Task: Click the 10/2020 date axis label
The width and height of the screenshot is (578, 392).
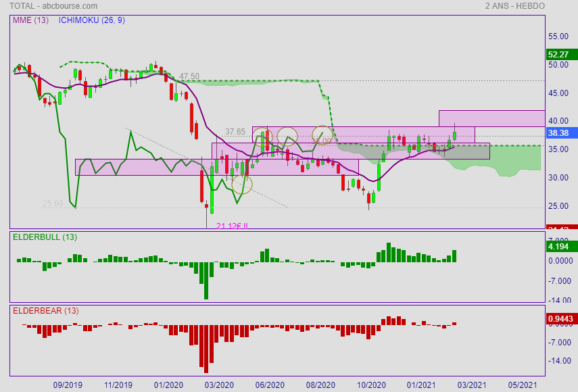Action: pos(371,385)
